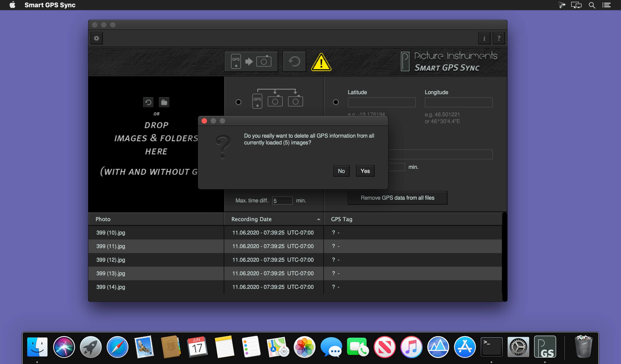This screenshot has height=364, width=621.
Task: Select the row 399 (11).jpg
Action: click(x=295, y=246)
